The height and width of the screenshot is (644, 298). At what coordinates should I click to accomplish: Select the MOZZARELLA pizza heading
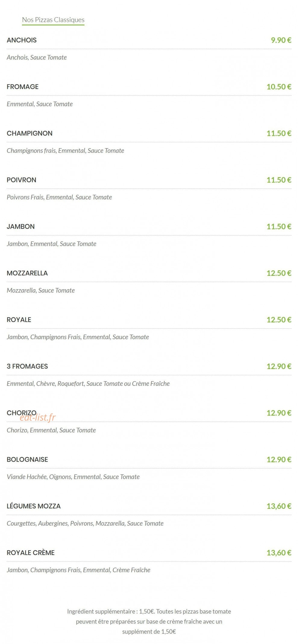27,273
